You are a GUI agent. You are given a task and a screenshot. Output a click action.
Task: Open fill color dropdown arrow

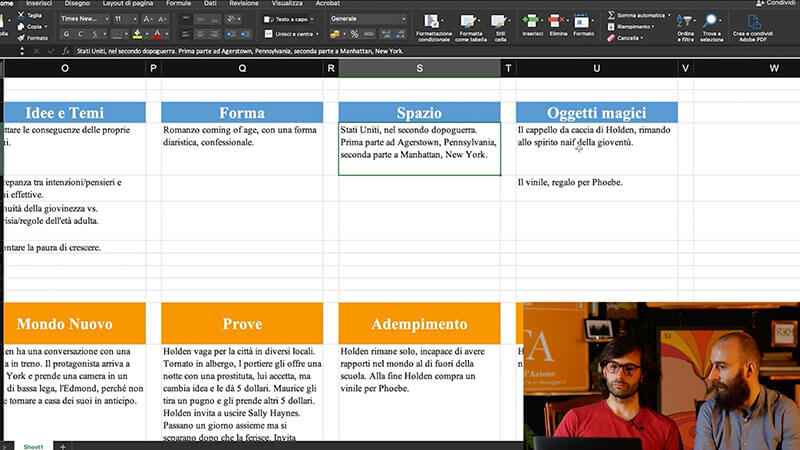pos(146,34)
